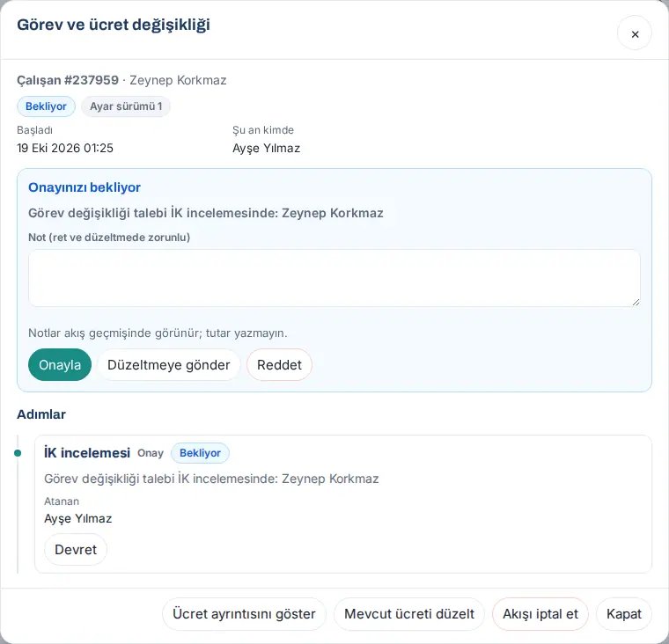The image size is (669, 644).
Task: Open Ücret ayrıntısını göster
Action: 244,614
